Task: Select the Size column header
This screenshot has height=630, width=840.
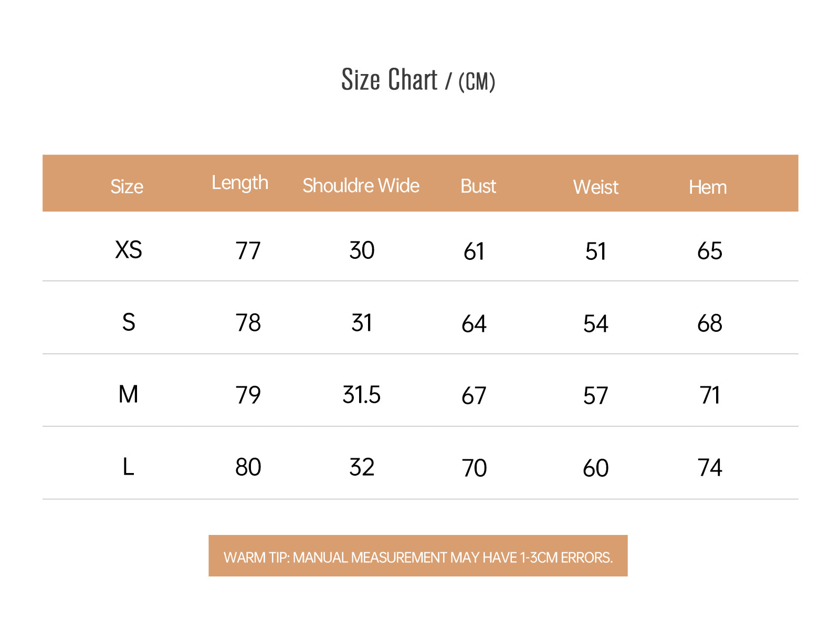Action: 127,186
